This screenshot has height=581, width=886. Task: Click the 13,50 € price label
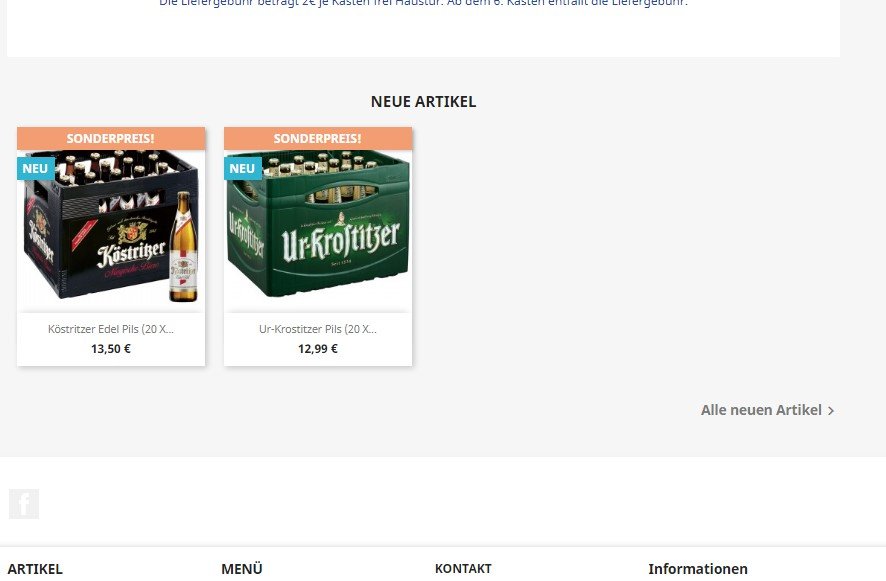tap(111, 349)
